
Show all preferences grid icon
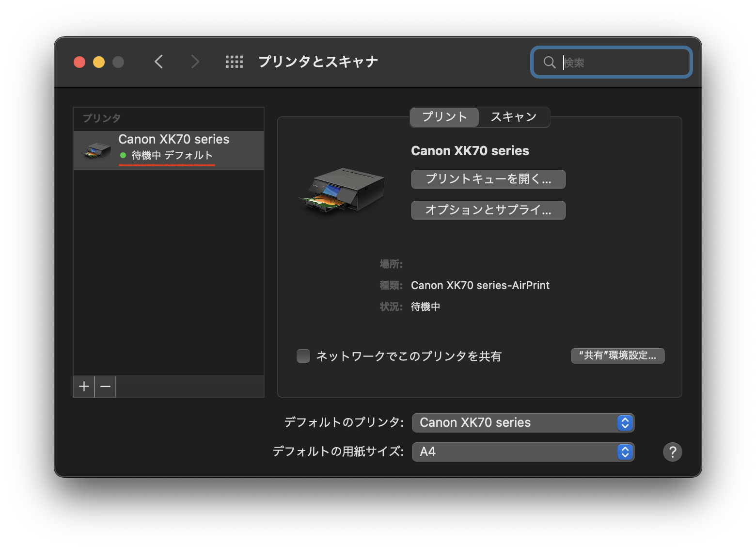[x=235, y=62]
